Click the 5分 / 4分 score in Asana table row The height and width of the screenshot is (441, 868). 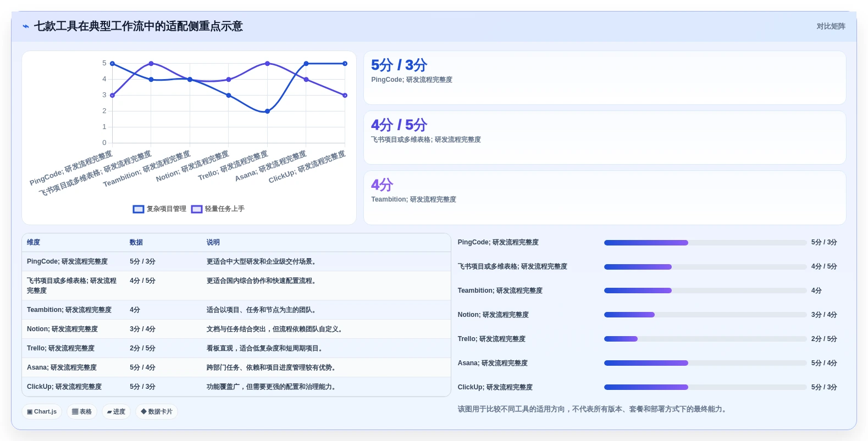point(142,368)
